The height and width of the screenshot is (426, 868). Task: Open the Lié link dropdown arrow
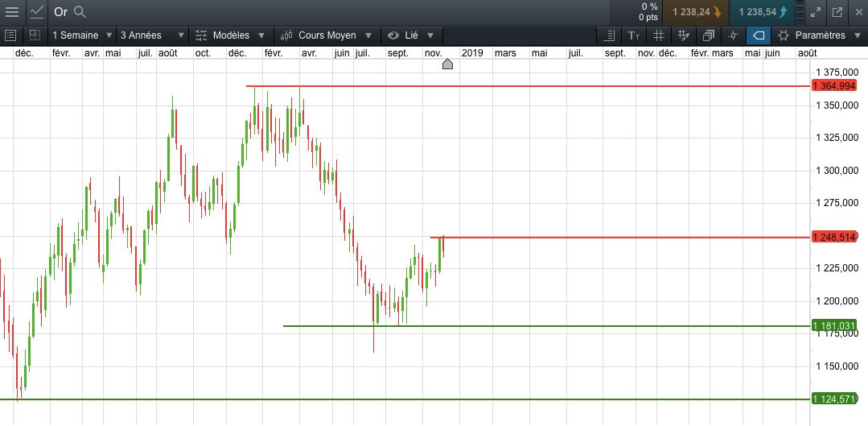tap(430, 35)
